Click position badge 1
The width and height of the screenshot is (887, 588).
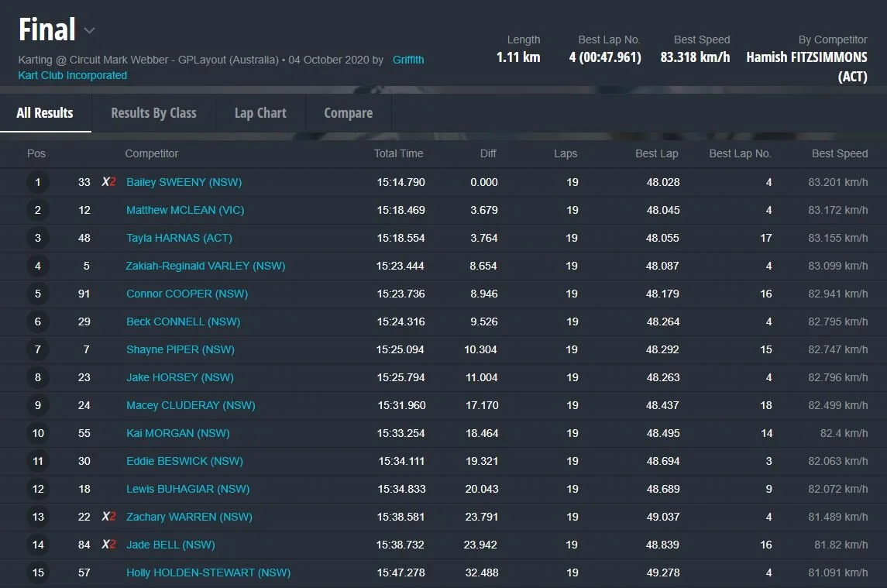pyautogui.click(x=38, y=182)
